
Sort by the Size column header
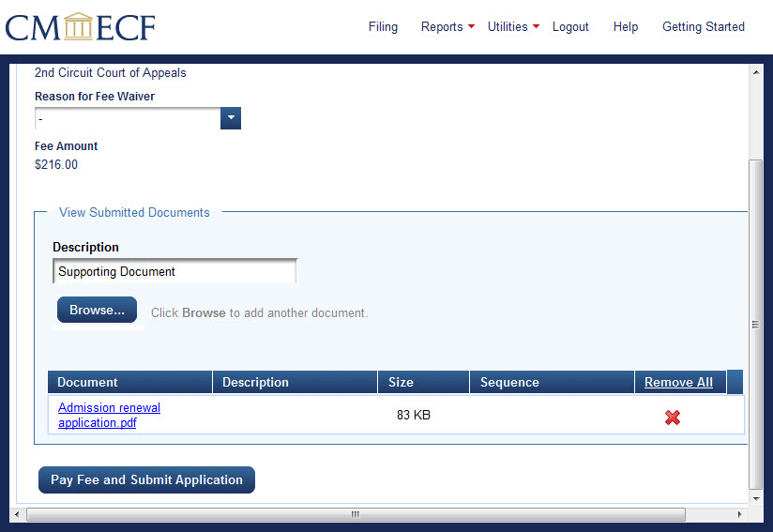(401, 382)
